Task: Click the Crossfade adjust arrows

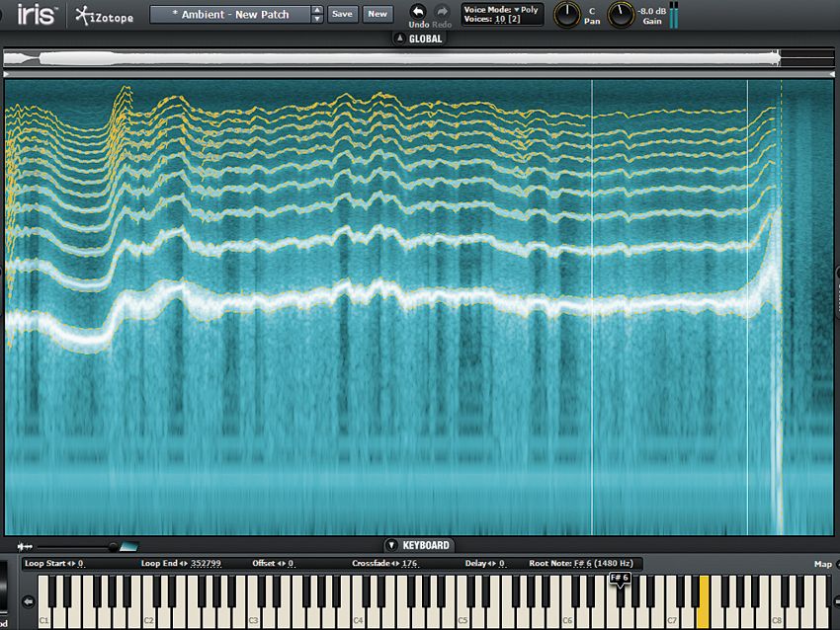Action: pos(395,564)
